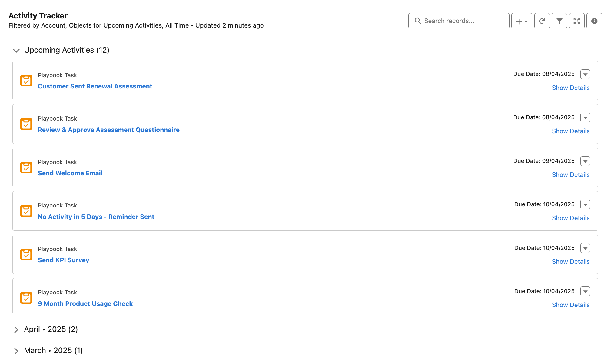The height and width of the screenshot is (364, 611).
Task: Click task icon for Send KPI Survey
Action: click(26, 254)
